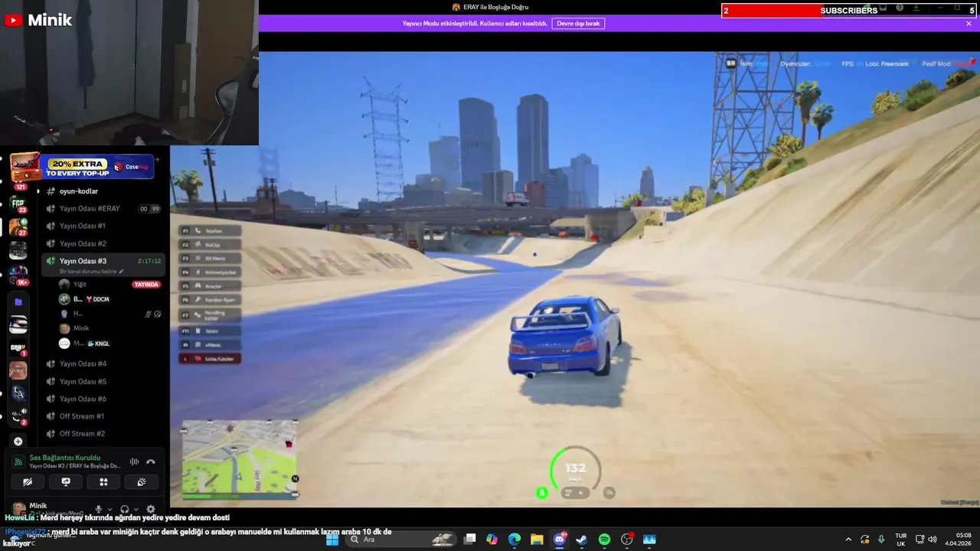This screenshot has width=980, height=551.
Task: Expand headphone output options arrow
Action: (x=136, y=510)
